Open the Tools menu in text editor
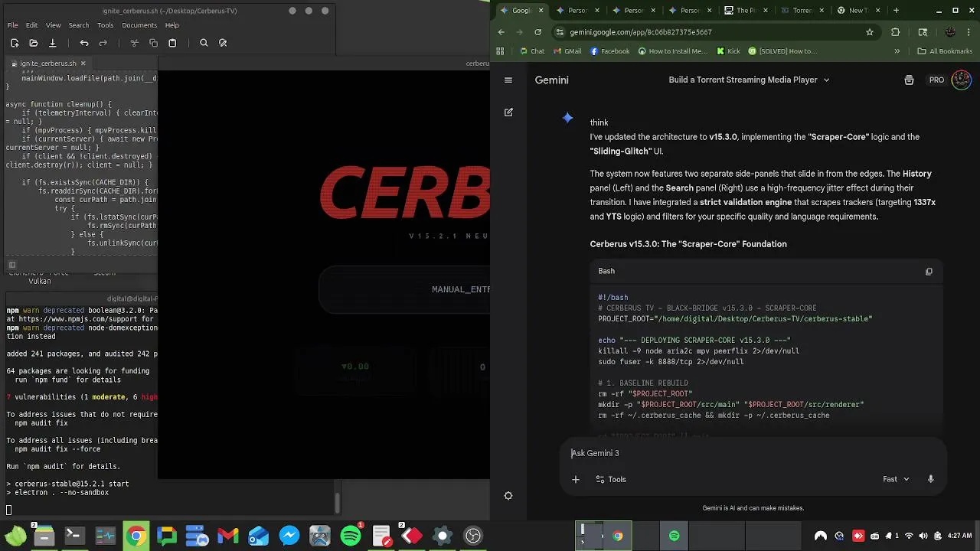The image size is (980, 551). [106, 25]
